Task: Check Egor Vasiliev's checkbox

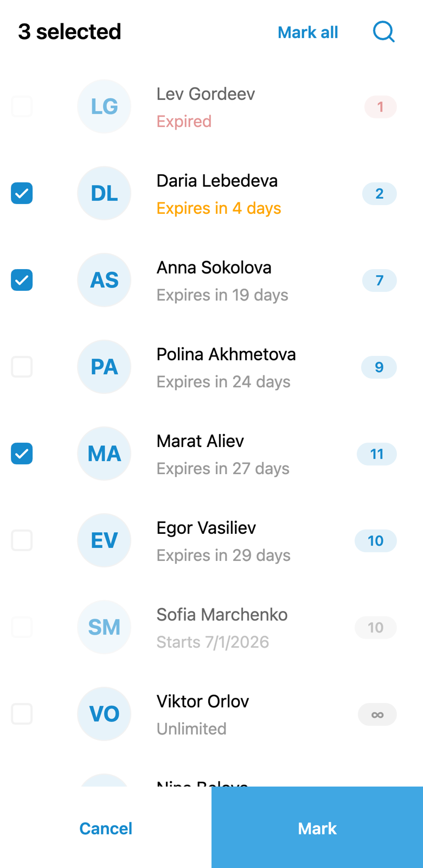Action: [x=22, y=540]
